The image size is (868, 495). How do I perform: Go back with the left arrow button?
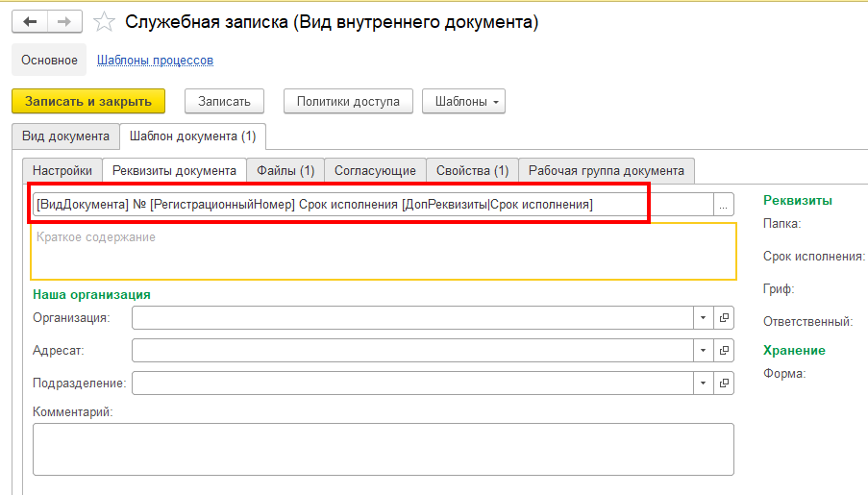pyautogui.click(x=30, y=22)
